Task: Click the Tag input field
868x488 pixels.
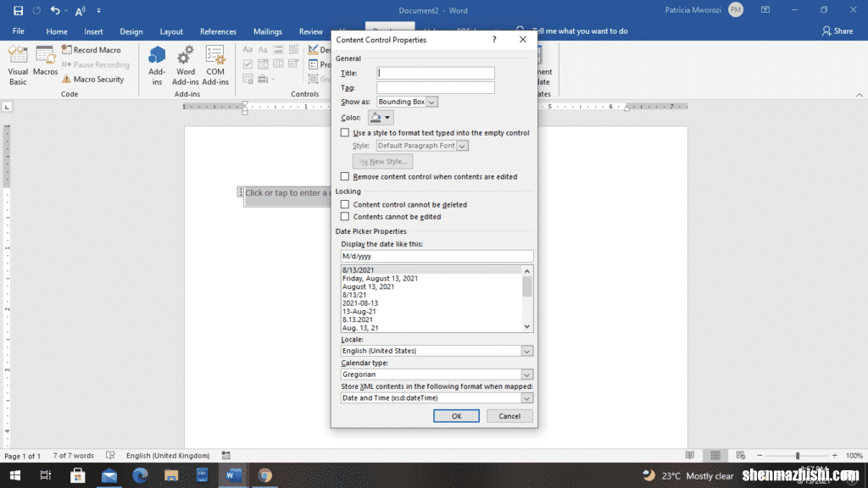Action: click(436, 87)
